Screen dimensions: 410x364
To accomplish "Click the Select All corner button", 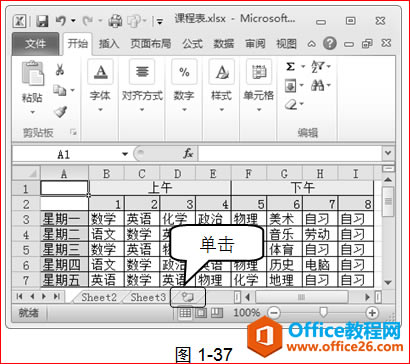I will 26,174.
